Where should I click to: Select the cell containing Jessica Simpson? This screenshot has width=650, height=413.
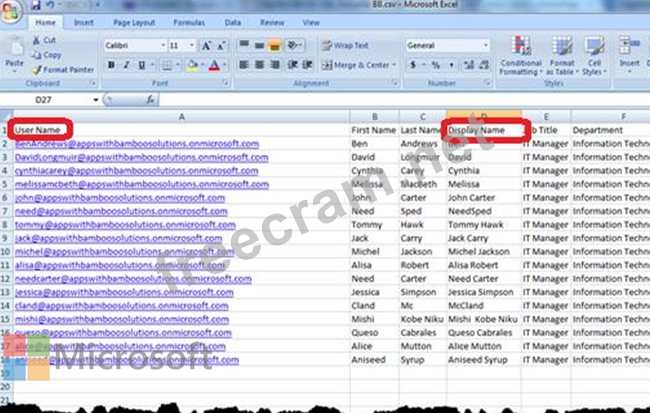tap(484, 292)
